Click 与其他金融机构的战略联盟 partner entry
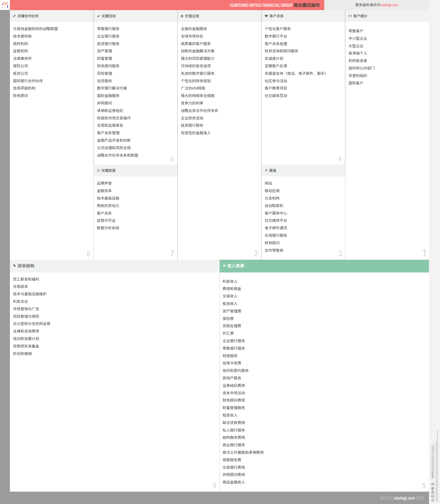This screenshot has width=440, height=504. coord(35,29)
